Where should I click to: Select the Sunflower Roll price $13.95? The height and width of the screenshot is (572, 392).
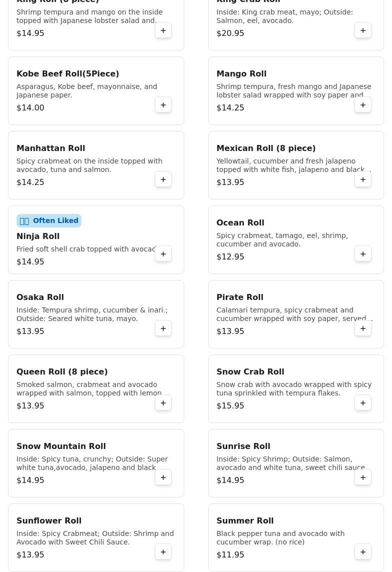30,554
